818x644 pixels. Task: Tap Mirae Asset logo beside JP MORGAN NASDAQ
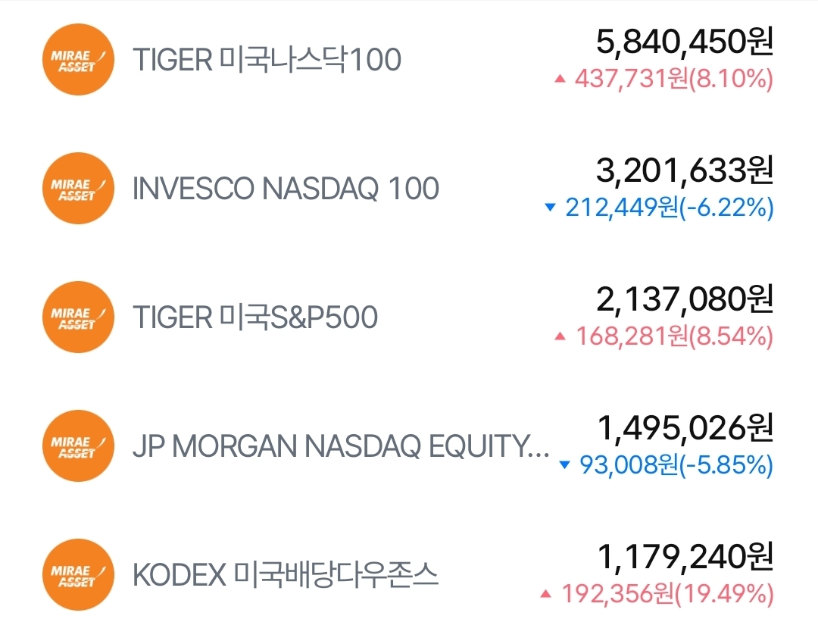click(78, 446)
